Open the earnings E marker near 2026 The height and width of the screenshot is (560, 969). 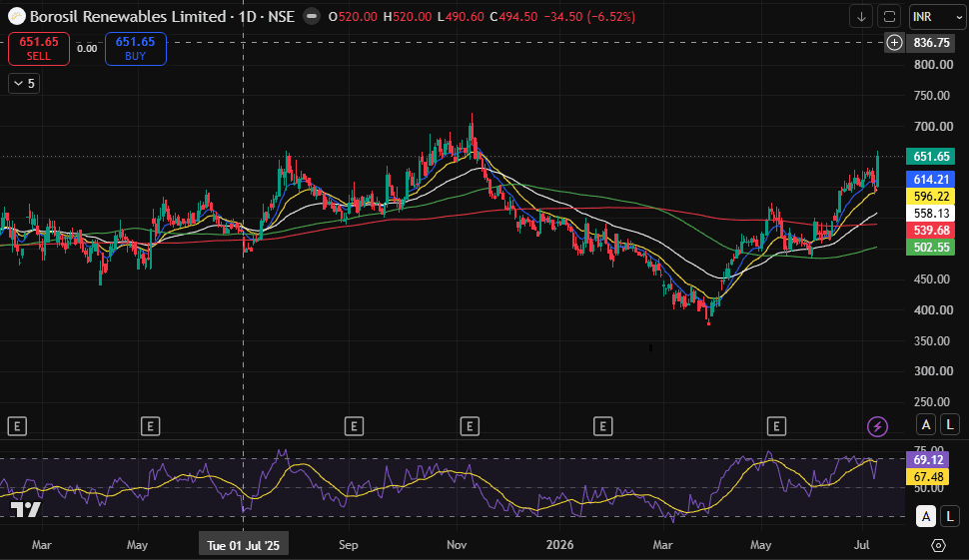[603, 426]
